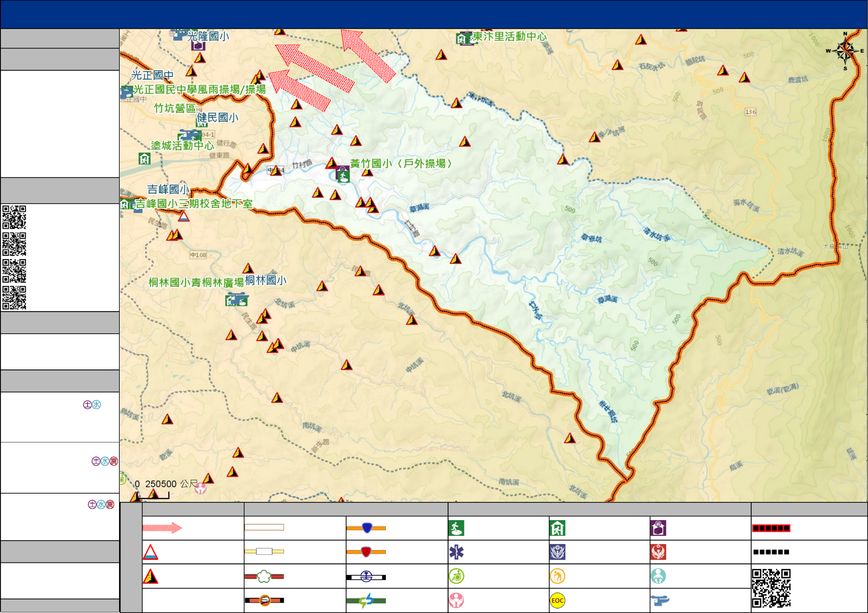Viewport: 868px width, 613px height.
Task: Click the 新生路 road label
Action: point(320,446)
